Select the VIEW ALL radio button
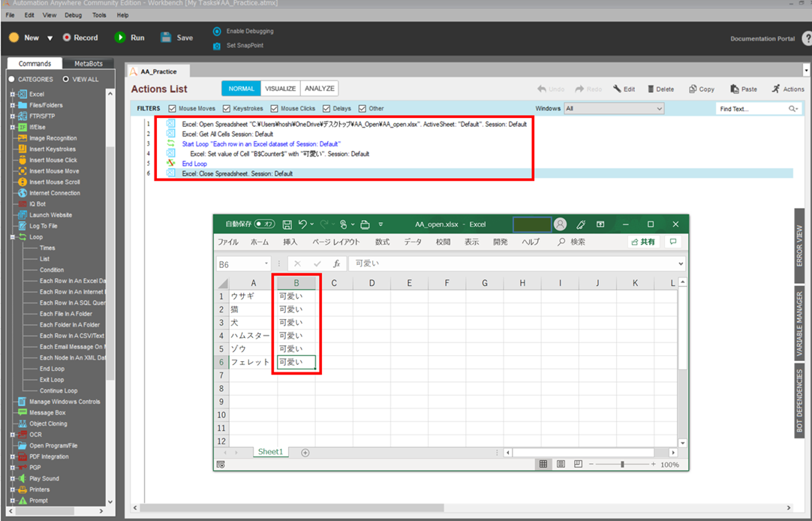 [x=66, y=80]
